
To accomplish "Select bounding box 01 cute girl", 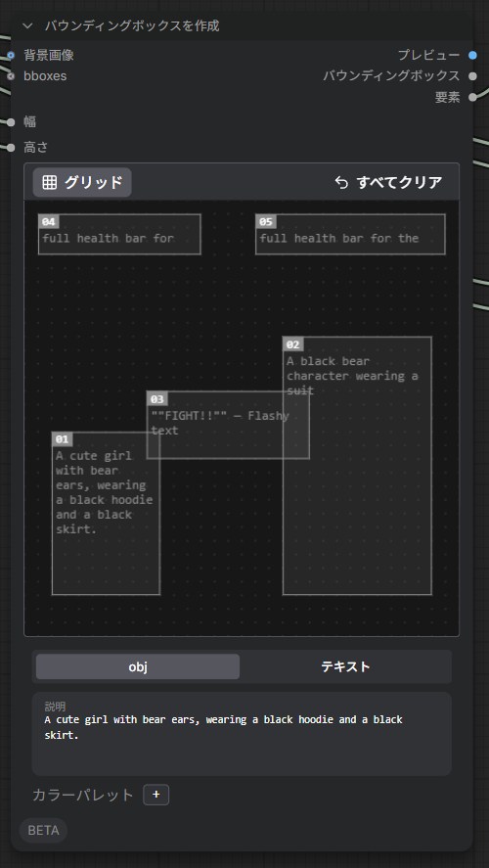I will pyautogui.click(x=106, y=513).
